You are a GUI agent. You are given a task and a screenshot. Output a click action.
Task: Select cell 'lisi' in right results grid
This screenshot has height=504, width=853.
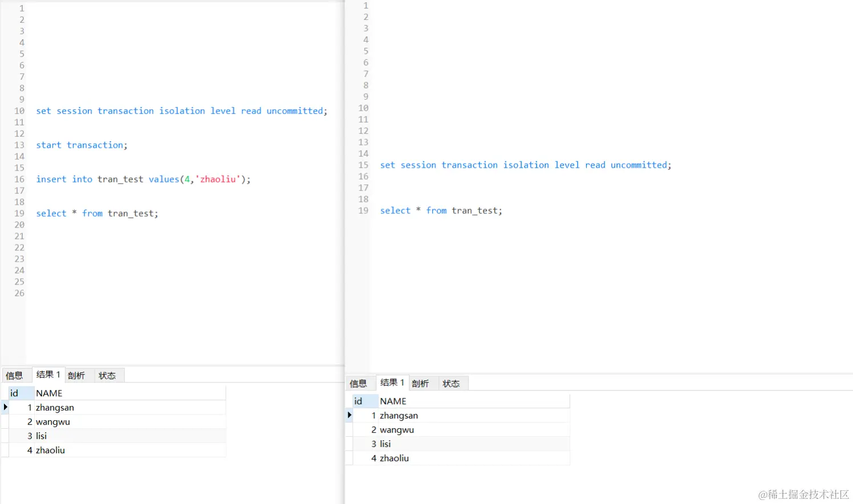[x=474, y=444]
